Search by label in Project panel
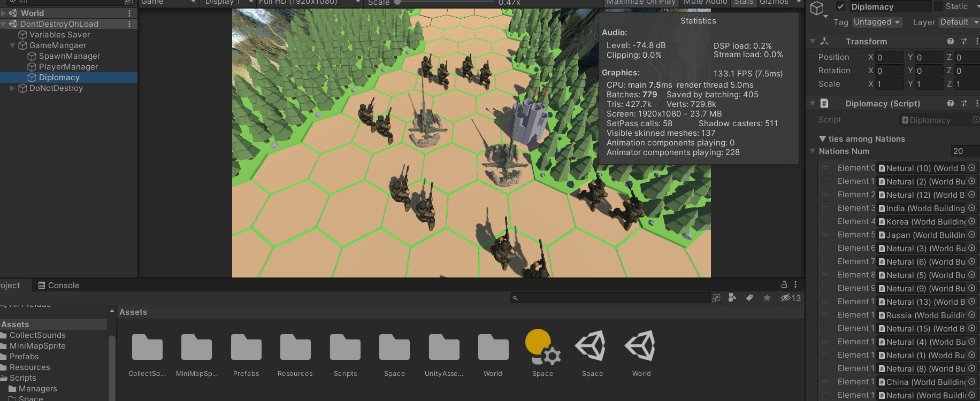 (x=749, y=298)
